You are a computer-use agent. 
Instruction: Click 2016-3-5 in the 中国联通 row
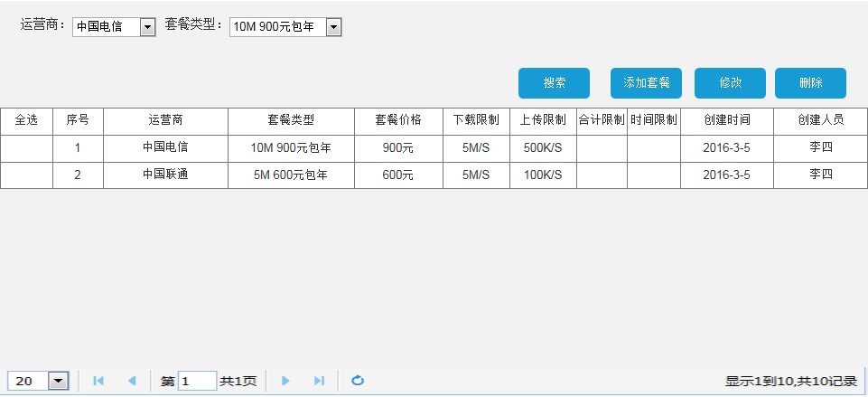coord(727,175)
